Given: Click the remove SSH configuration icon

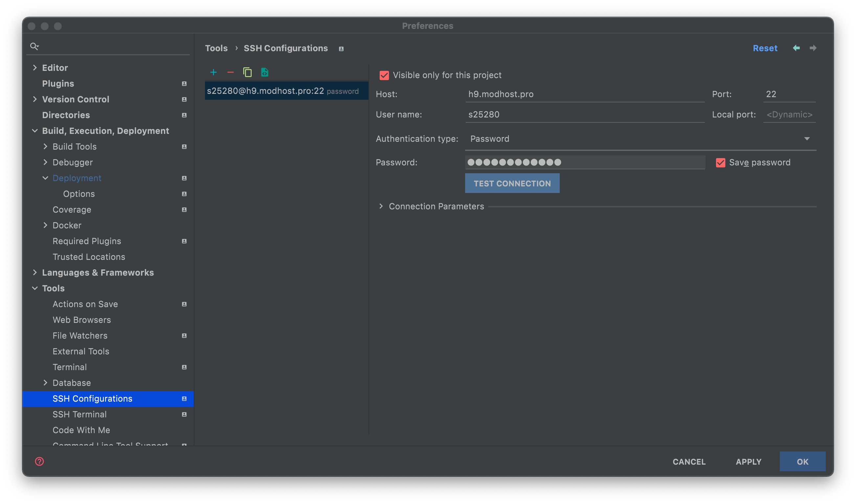Looking at the screenshot, I should point(231,72).
